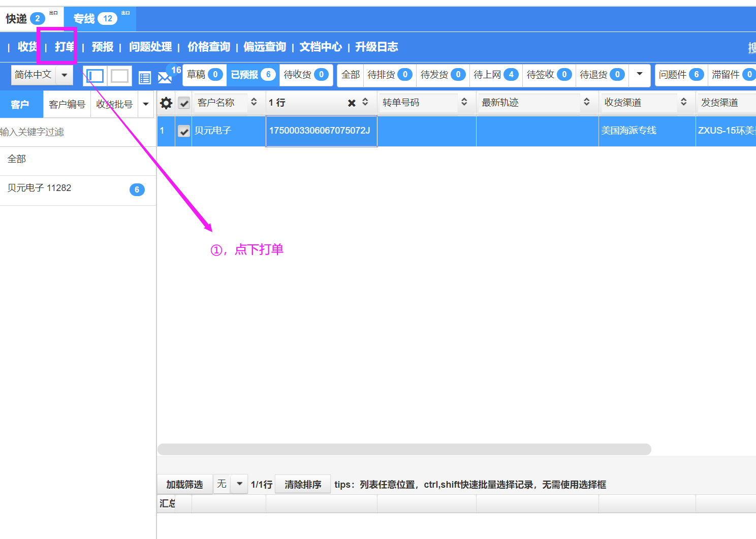Clear the filter with the X icon
This screenshot has width=756, height=539.
pyautogui.click(x=351, y=103)
